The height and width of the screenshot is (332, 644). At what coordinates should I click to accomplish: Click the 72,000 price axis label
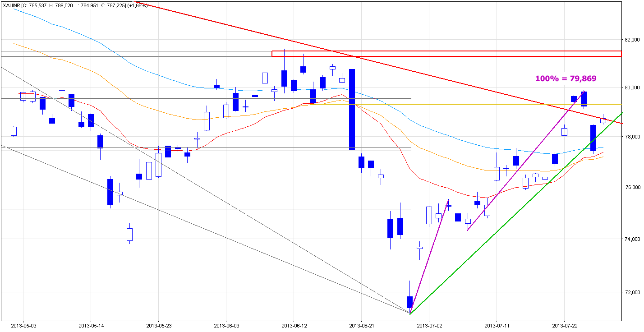[x=633, y=292]
